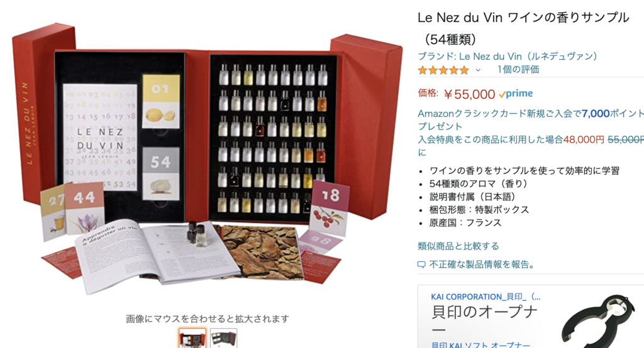Image resolution: width=644 pixels, height=348 pixels.
Task: Click the black bottle opener ad image
Action: pos(598,321)
